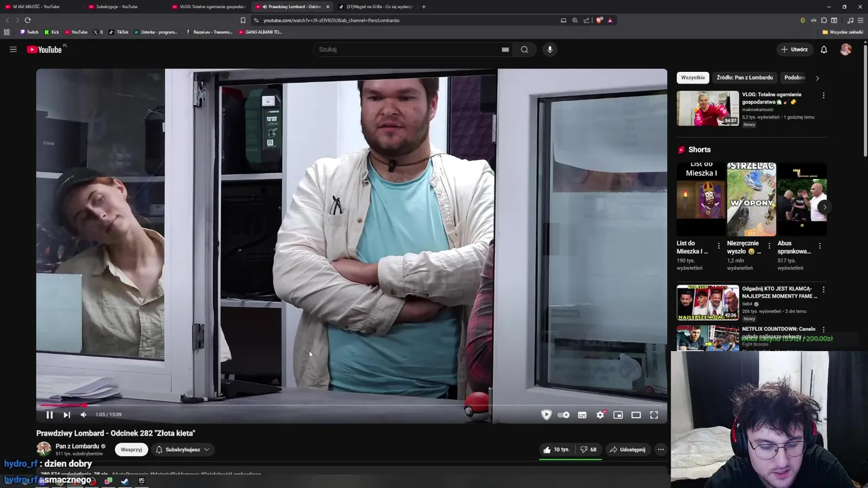Start voice search with microphone

click(x=550, y=49)
